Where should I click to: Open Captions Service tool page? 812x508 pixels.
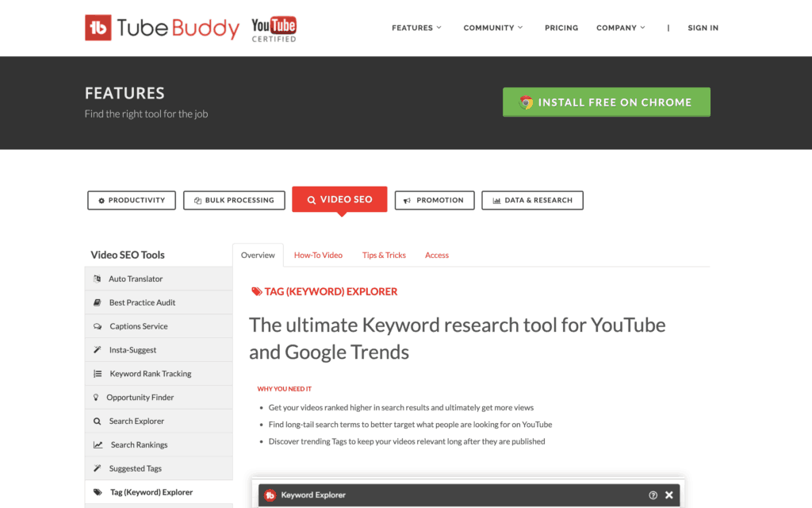(159, 326)
